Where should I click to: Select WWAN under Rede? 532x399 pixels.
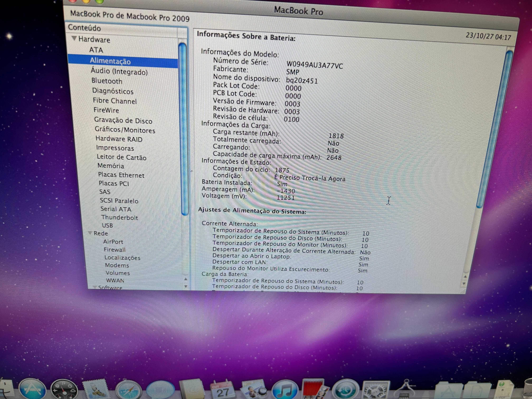(115, 280)
